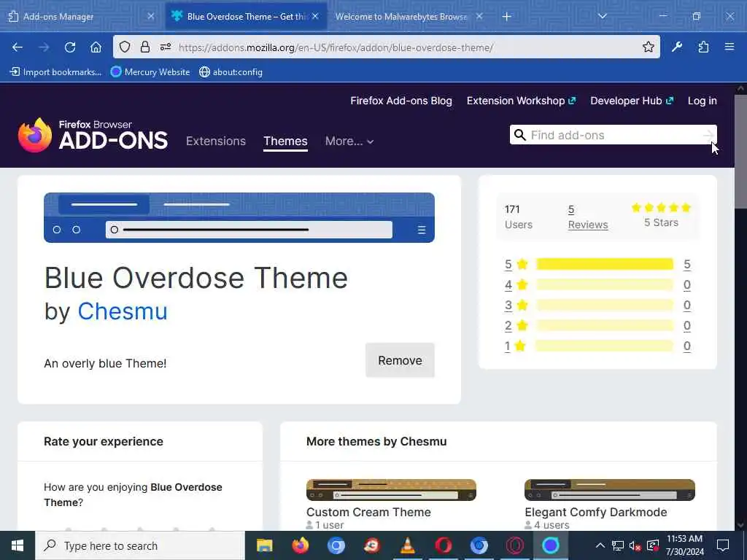Click the four-star rating bar
This screenshot has width=747, height=560.
(x=605, y=285)
